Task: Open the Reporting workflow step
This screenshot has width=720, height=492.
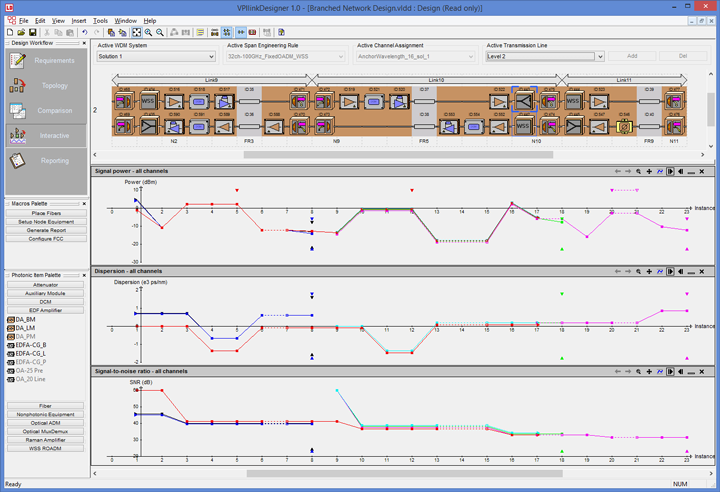Action: click(46, 161)
